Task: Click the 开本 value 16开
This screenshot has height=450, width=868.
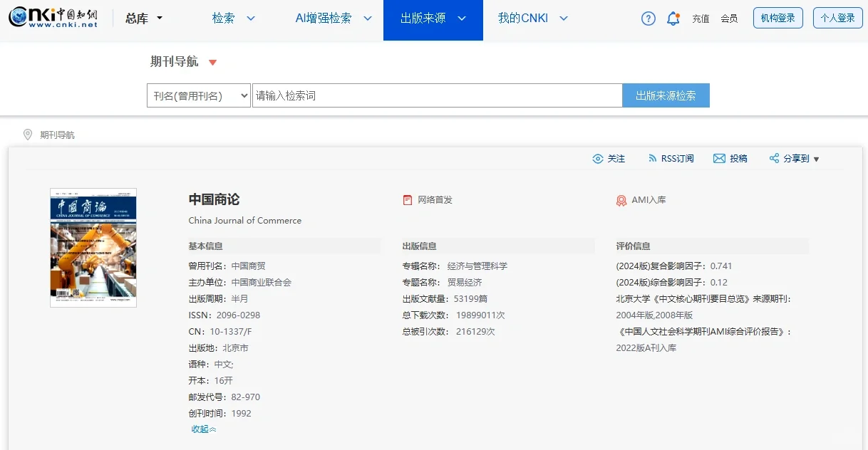Action: pos(224,381)
